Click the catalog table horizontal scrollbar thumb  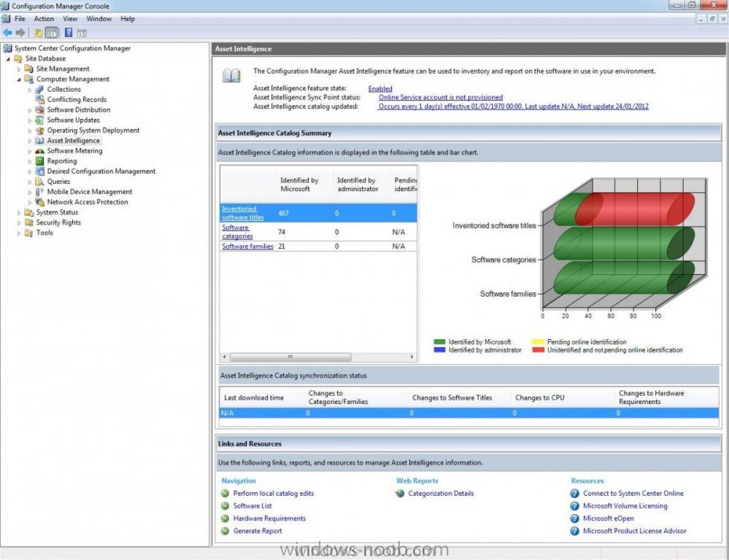tap(290, 357)
